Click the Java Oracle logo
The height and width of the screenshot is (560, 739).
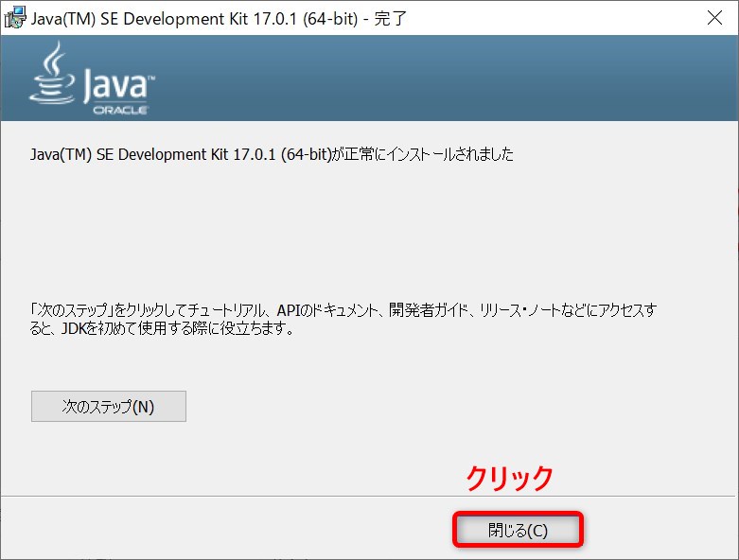pyautogui.click(x=92, y=79)
